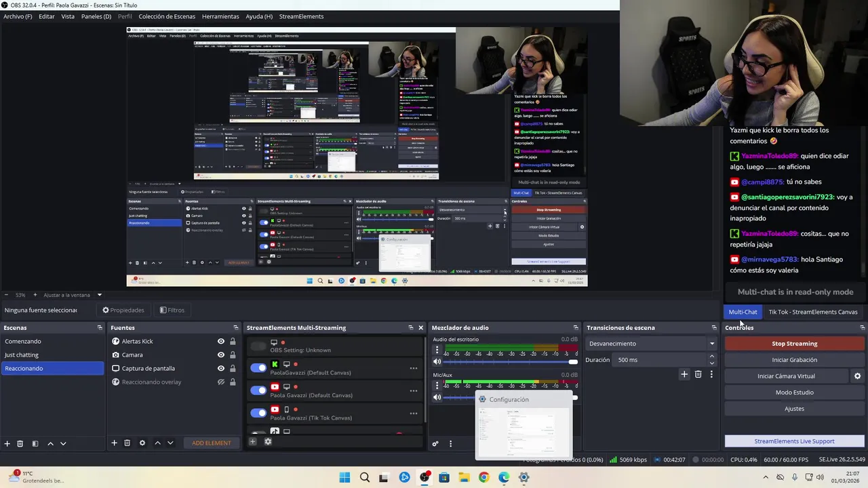
Task: Open options for PaolaGavazzi Kick output
Action: pyautogui.click(x=413, y=368)
